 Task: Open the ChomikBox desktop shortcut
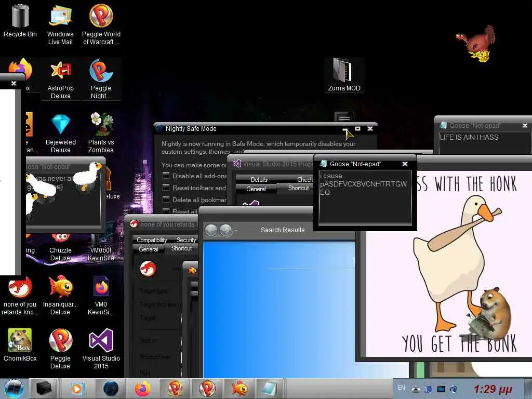coord(20,345)
